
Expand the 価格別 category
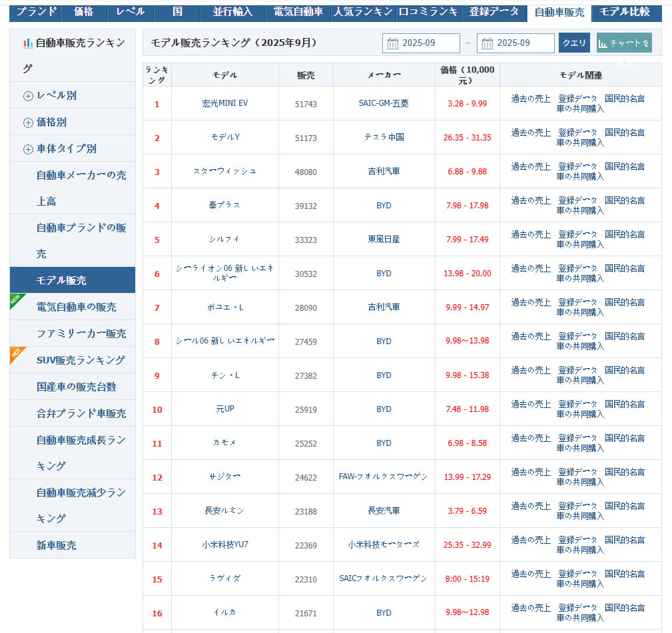(28, 122)
